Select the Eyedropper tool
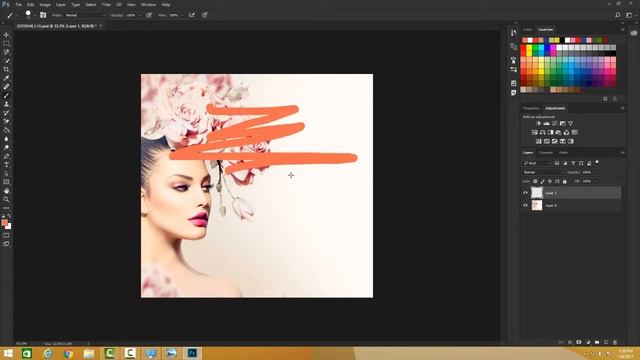 click(6, 78)
